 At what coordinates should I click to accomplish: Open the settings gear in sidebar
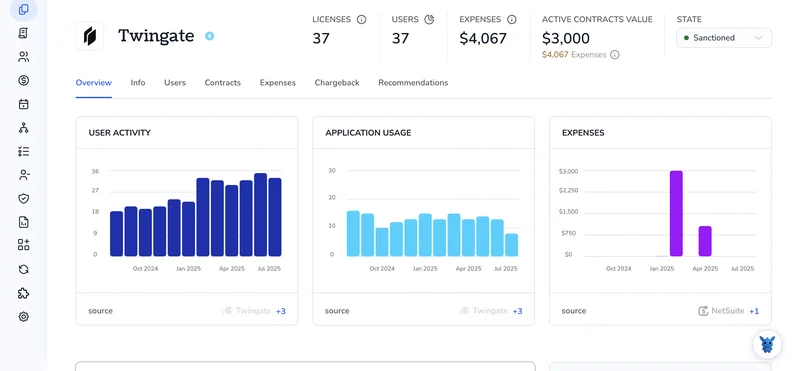(23, 317)
